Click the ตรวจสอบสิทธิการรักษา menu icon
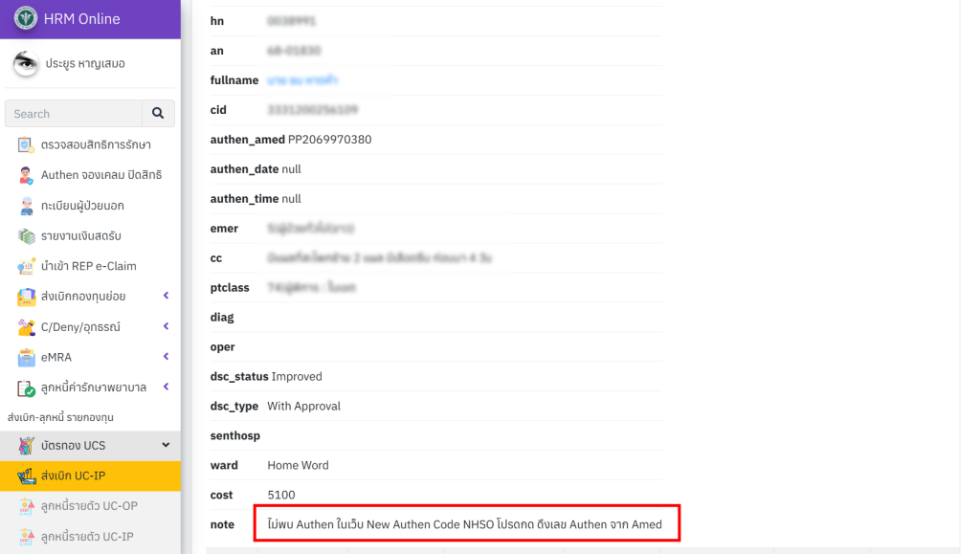This screenshot has height=554, width=980. [26, 145]
